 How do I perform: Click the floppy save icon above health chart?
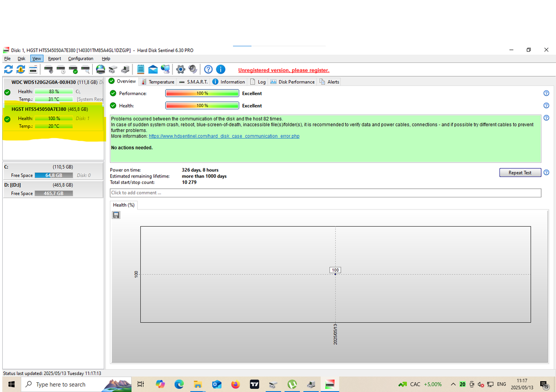click(116, 215)
